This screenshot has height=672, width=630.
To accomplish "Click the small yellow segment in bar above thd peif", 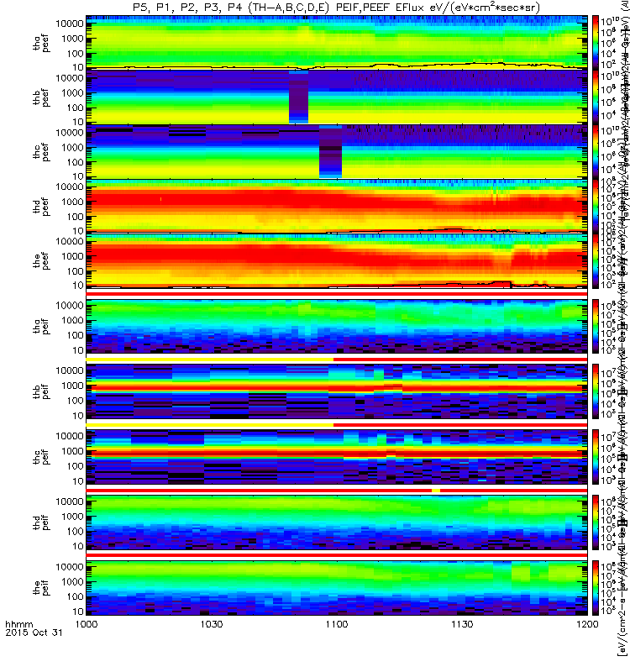I will coord(436,490).
